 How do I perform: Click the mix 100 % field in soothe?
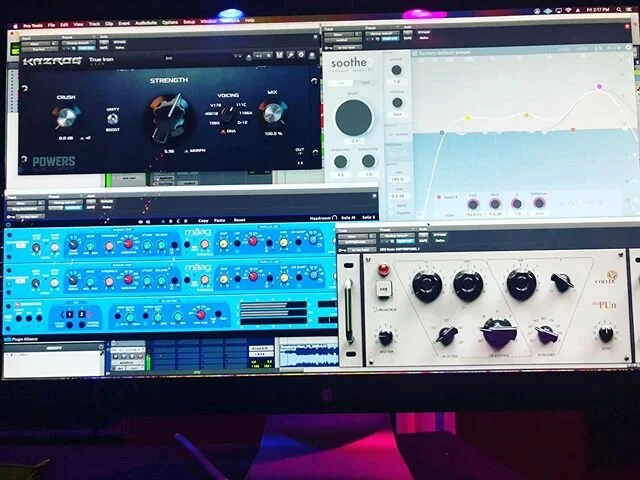[x=397, y=179]
